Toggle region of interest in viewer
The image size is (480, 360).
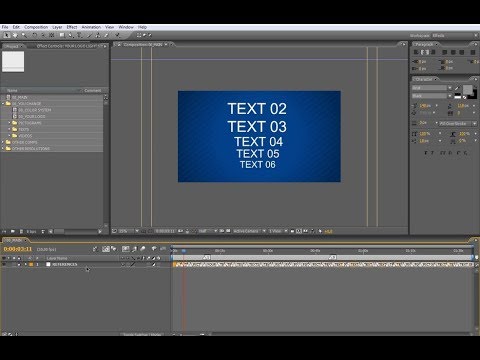(222, 231)
